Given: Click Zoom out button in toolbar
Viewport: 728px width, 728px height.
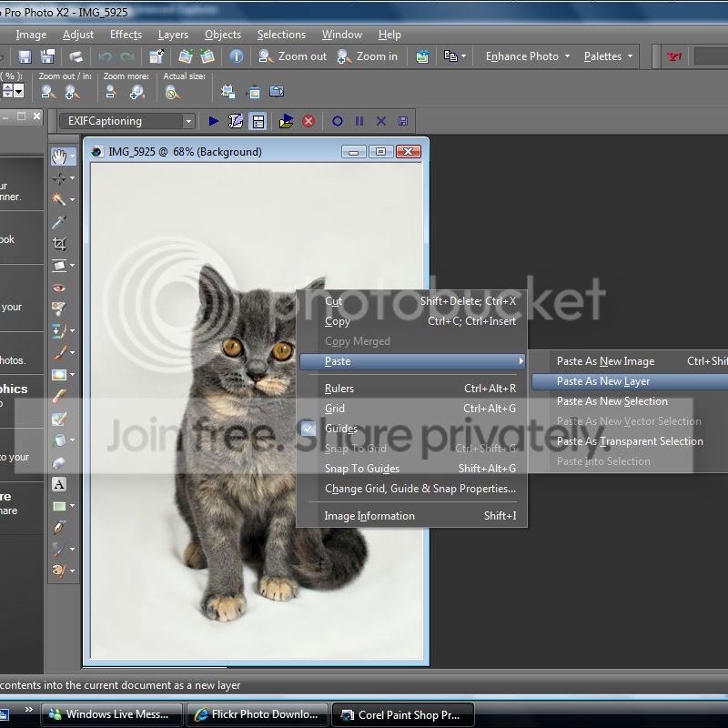Looking at the screenshot, I should pos(292,56).
